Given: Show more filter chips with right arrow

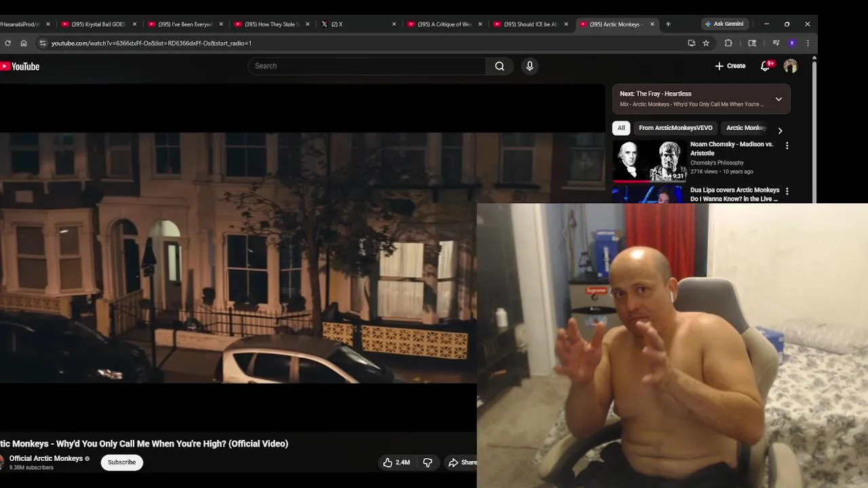Looking at the screenshot, I should pyautogui.click(x=780, y=130).
